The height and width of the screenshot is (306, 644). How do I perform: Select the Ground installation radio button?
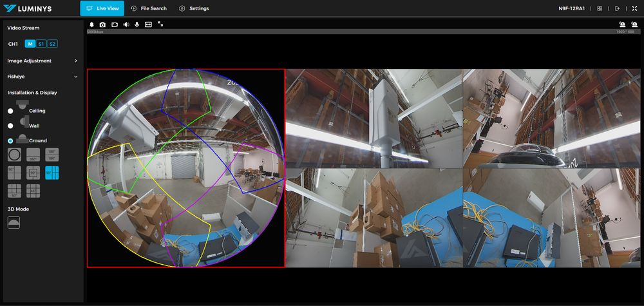10,140
